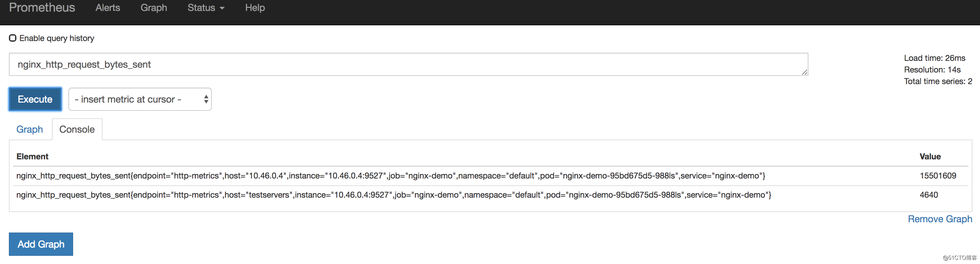Click the Add Graph button
The image size is (980, 264).
41,244
